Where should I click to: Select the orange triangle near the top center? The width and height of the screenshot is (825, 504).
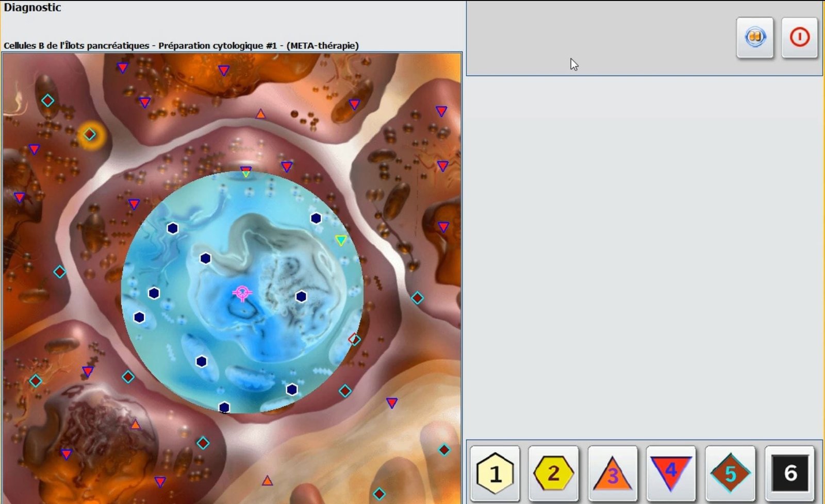pos(261,114)
